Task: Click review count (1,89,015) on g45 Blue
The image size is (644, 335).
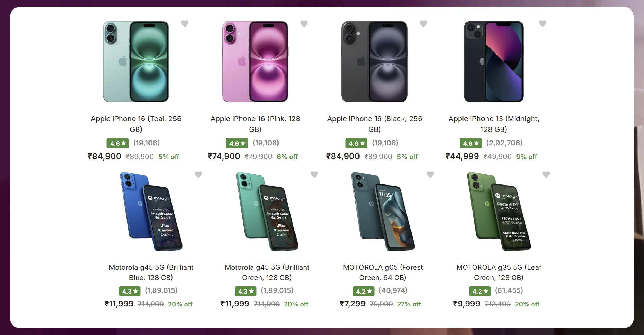Action: tap(161, 290)
